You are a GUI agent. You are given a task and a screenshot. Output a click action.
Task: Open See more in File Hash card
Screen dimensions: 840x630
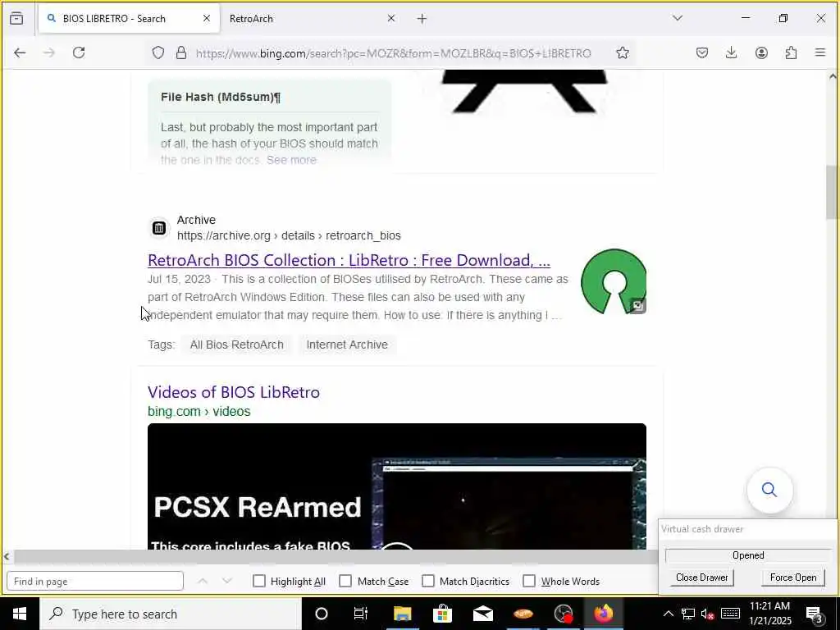pos(291,160)
